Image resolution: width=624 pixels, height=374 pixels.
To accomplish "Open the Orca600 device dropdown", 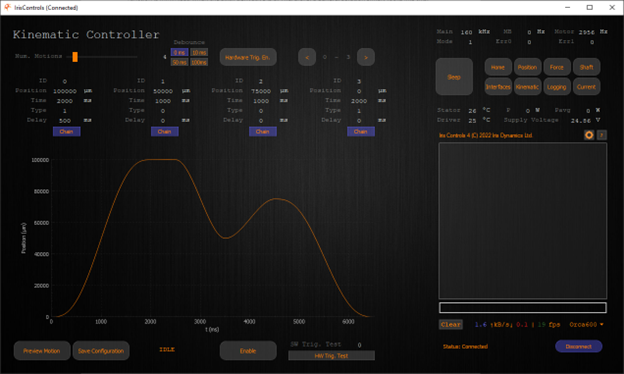I will tap(586, 325).
